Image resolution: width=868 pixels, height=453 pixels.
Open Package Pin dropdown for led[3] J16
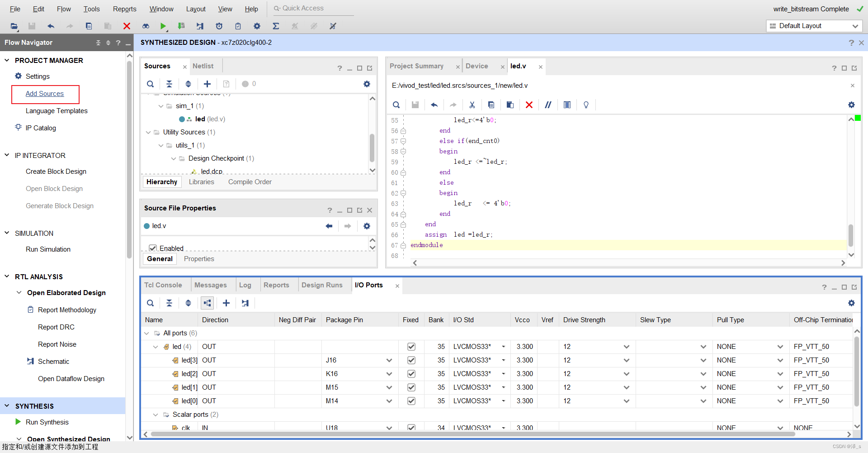(389, 360)
